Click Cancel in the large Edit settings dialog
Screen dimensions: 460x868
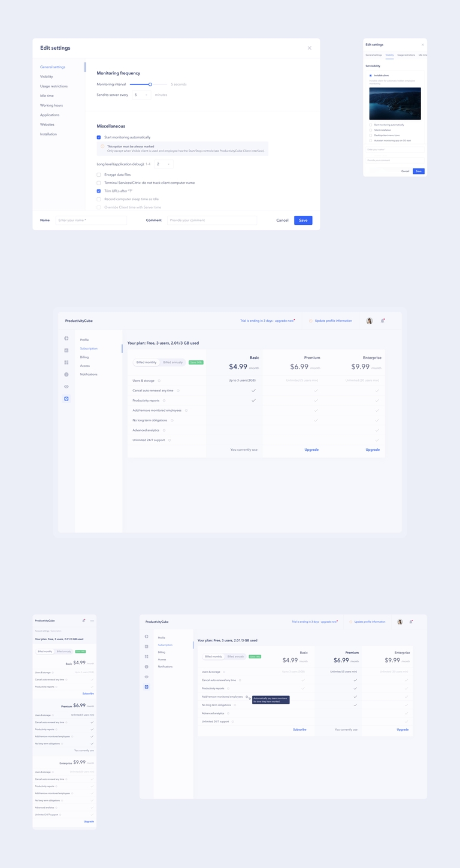click(282, 220)
